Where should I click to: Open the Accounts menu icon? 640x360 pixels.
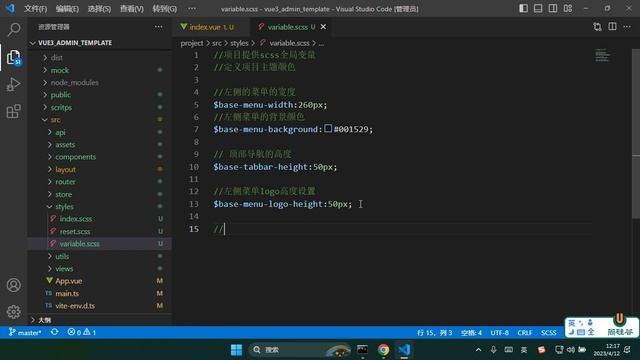(x=14, y=285)
